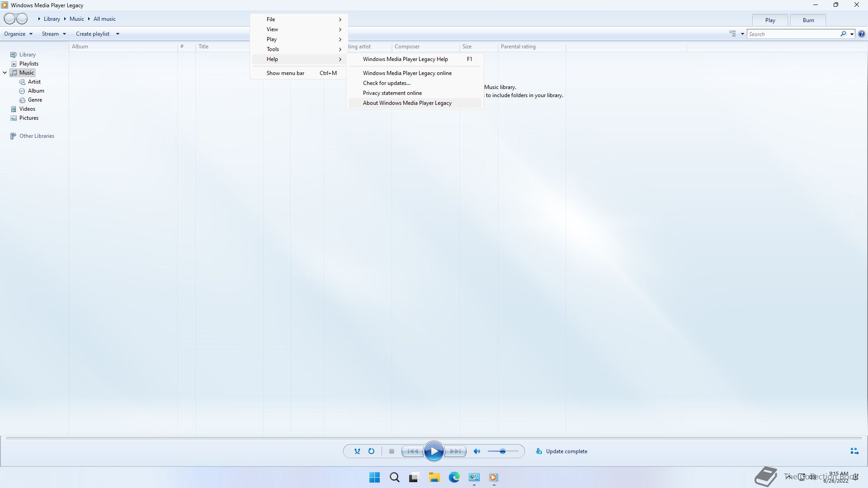
Task: Open Windows Media Player Legacy Help
Action: [x=415, y=59]
